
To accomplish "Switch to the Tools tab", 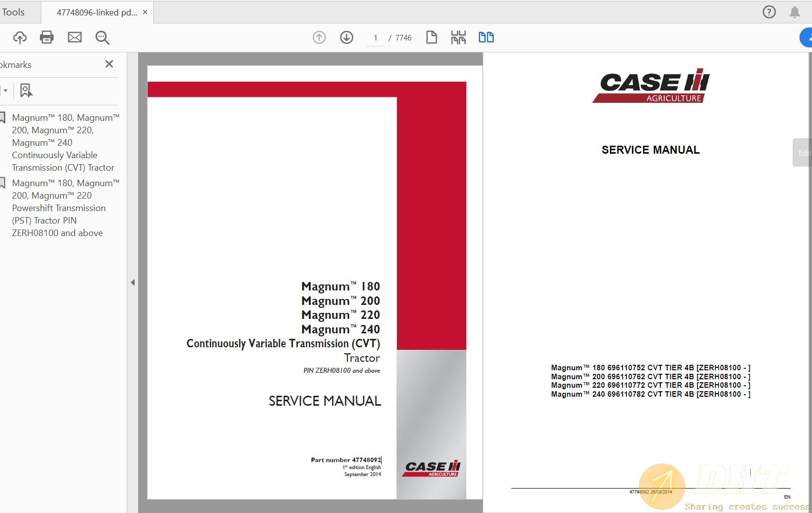I will (x=13, y=12).
